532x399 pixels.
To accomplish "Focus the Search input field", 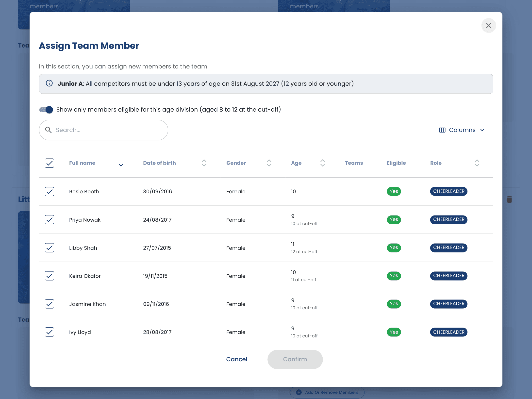I will pyautogui.click(x=103, y=130).
